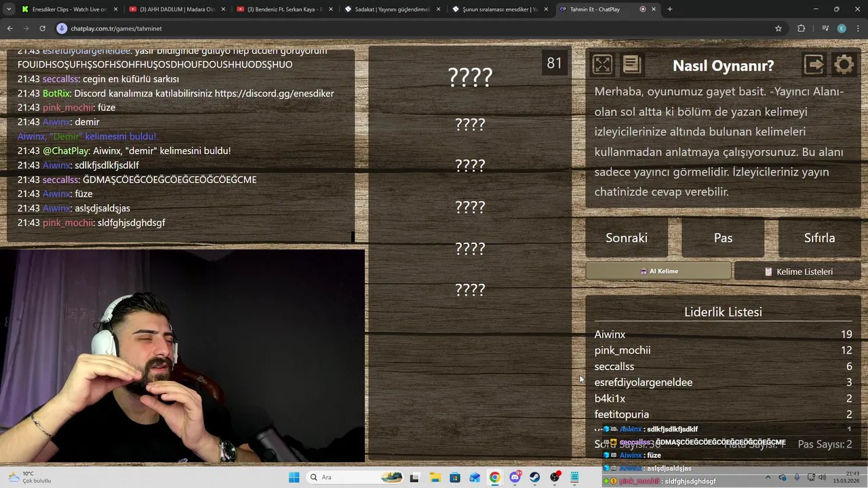This screenshot has height=488, width=868.
Task: Switch to the AHH DADLUM YouTube tab
Action: coord(176,9)
